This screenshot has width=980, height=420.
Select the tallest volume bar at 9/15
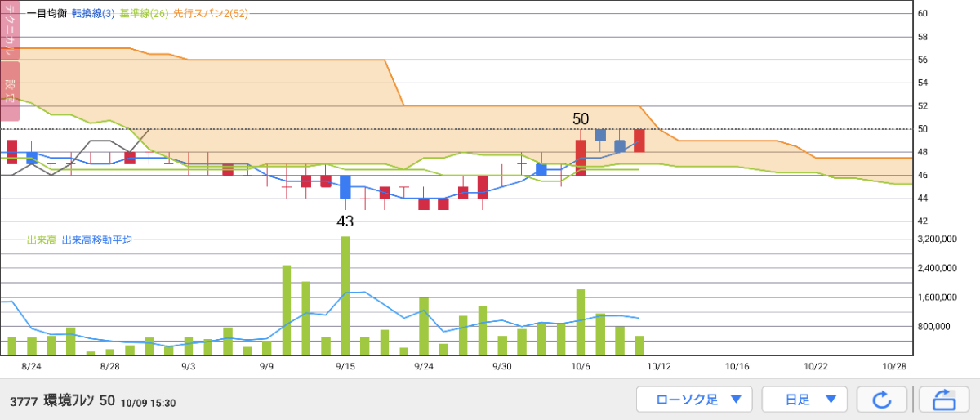tap(345, 296)
